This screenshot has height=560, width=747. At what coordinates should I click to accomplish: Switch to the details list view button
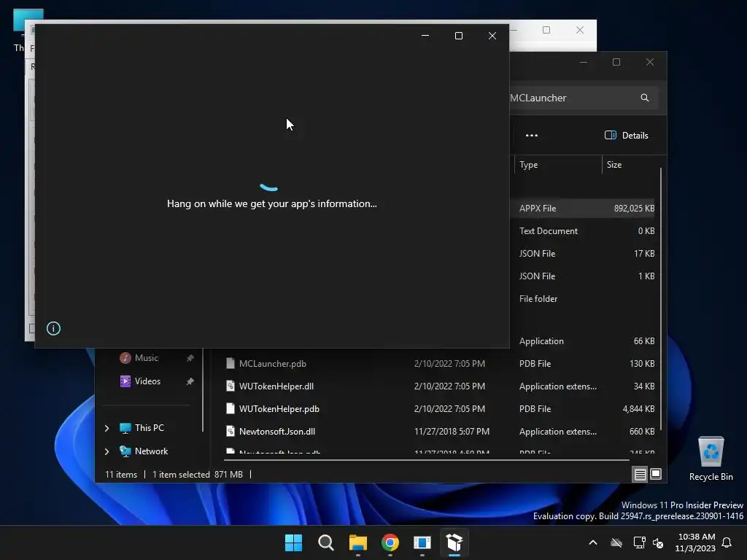[x=640, y=474]
